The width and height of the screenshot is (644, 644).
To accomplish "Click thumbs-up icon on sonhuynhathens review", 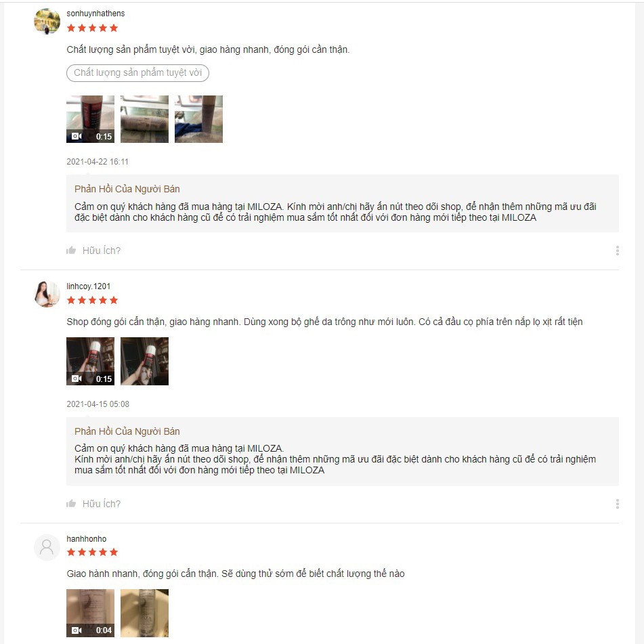I will click(x=71, y=250).
